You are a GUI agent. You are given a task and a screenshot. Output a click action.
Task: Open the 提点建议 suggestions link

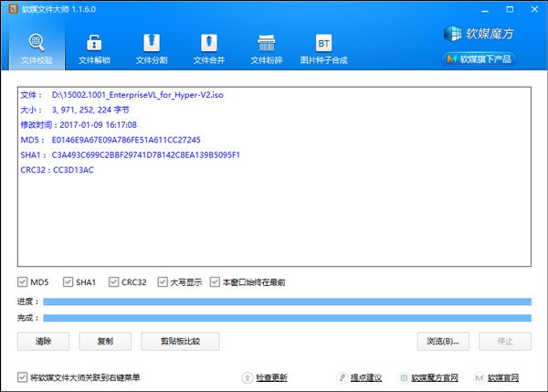click(x=366, y=377)
